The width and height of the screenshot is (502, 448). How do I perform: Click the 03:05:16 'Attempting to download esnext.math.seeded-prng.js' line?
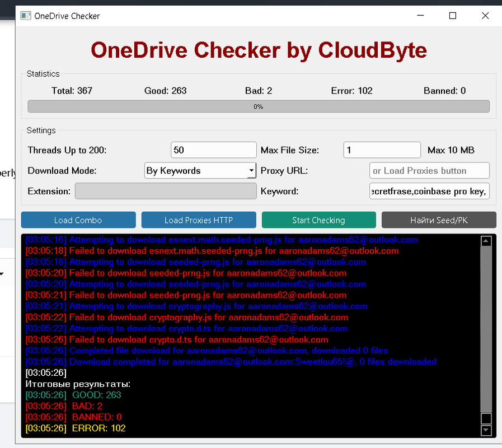(x=222, y=240)
